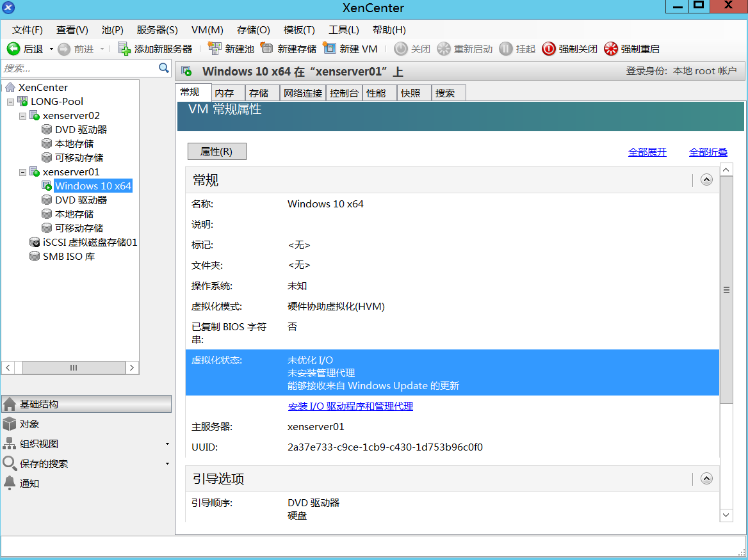Viewport: 748px width, 560px height.
Task: Click the tree pane scroll-right arrow
Action: pyautogui.click(x=132, y=367)
